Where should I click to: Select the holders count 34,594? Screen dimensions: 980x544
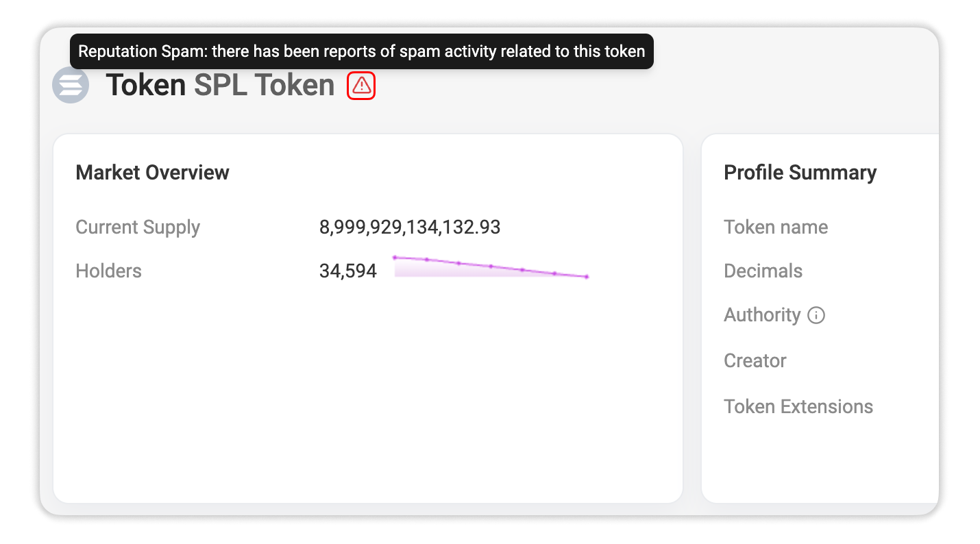click(348, 271)
